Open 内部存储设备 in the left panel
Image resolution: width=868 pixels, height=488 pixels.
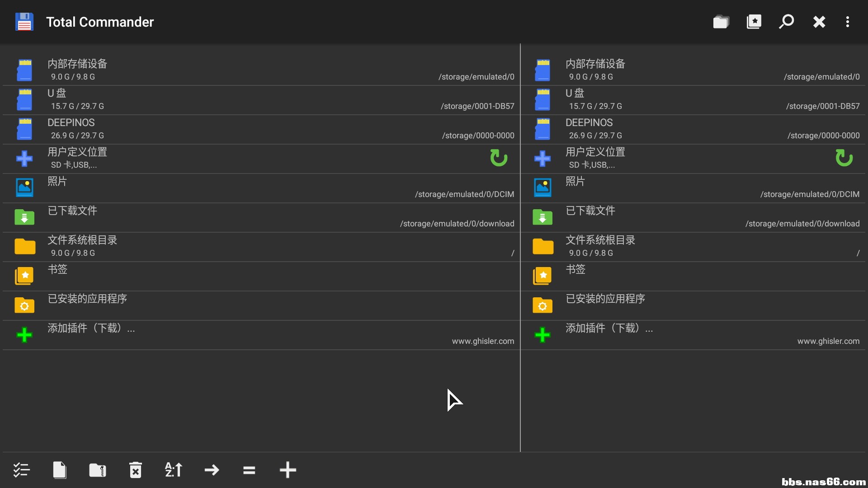(261, 70)
